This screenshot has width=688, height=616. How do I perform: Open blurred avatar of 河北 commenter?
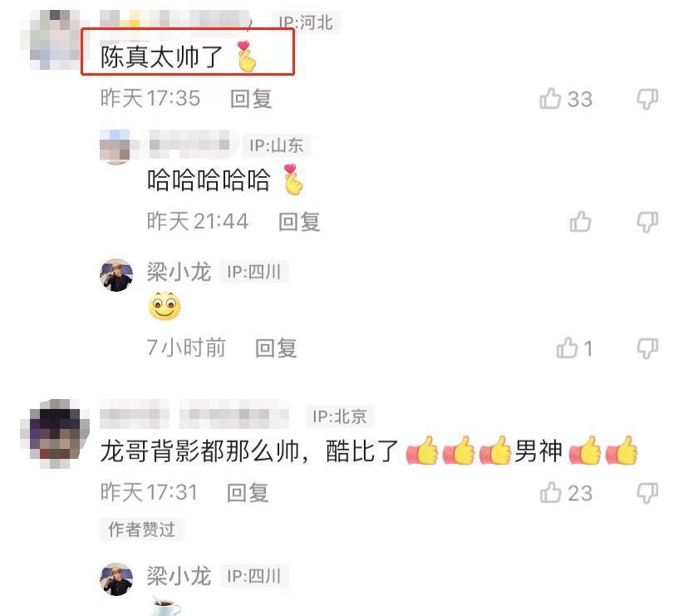(53, 40)
